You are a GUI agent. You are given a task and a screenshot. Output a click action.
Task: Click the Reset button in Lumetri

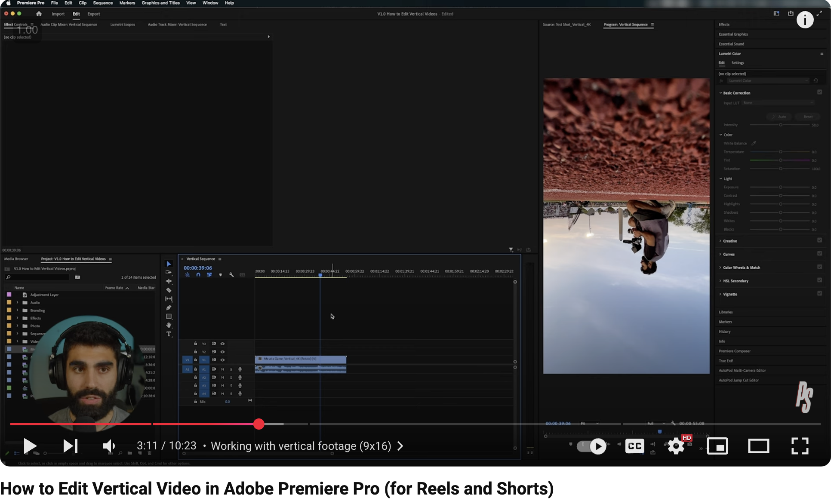808,117
